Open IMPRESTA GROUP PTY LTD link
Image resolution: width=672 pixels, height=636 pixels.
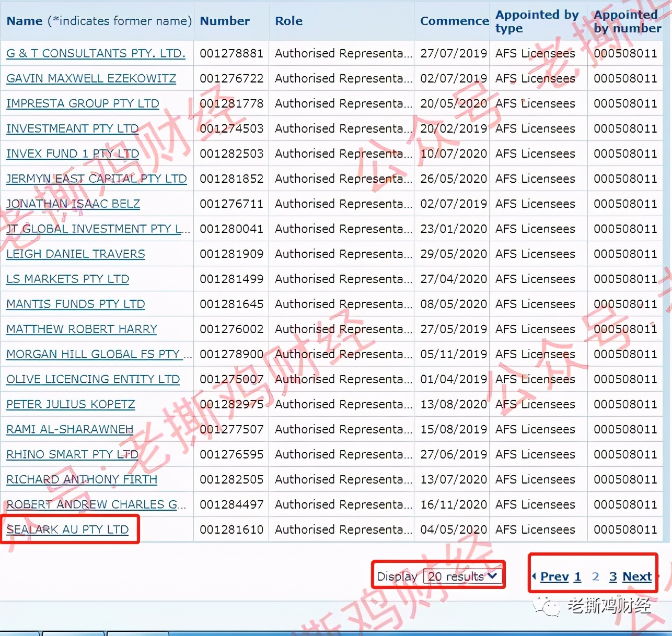pyautogui.click(x=83, y=103)
